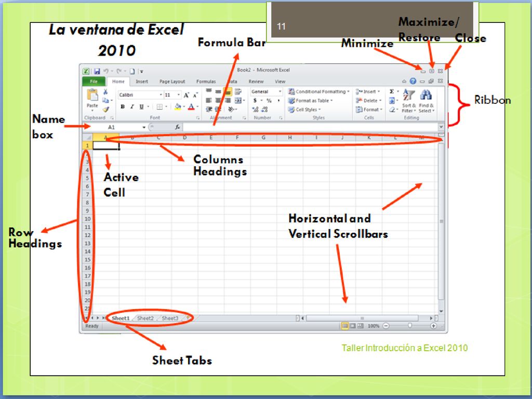
Task: Switch to the Review tab
Action: [x=256, y=82]
